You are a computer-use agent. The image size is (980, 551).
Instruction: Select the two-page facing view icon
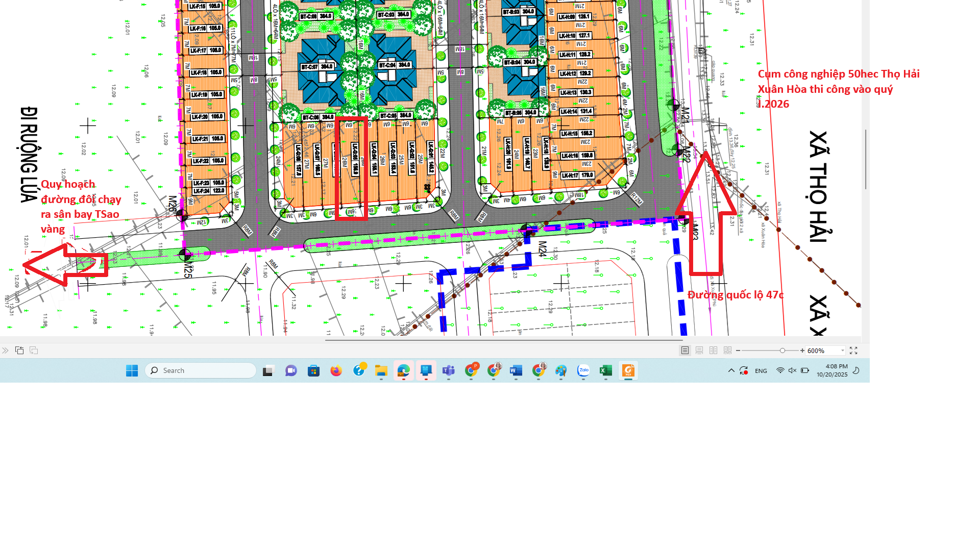point(714,350)
